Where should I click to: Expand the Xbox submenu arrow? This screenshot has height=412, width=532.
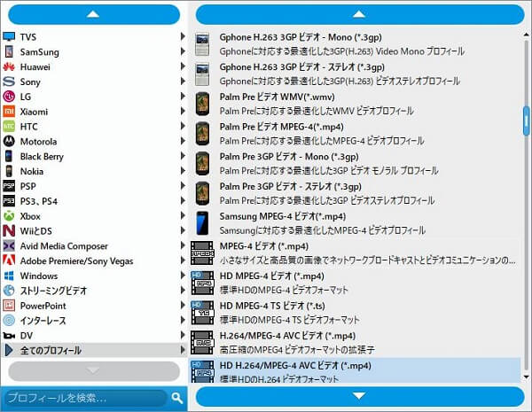[183, 215]
